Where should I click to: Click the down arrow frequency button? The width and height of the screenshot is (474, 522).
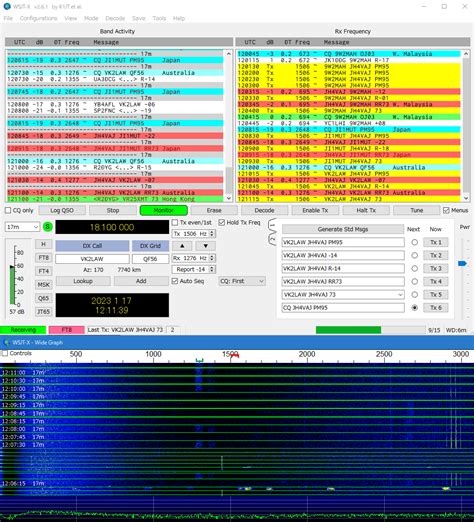pos(205,246)
